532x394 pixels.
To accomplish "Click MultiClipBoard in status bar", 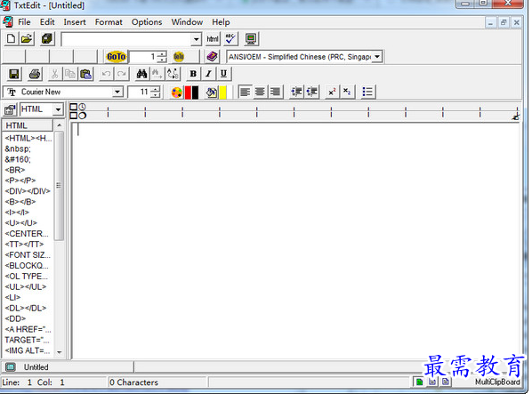I will coord(497,382).
